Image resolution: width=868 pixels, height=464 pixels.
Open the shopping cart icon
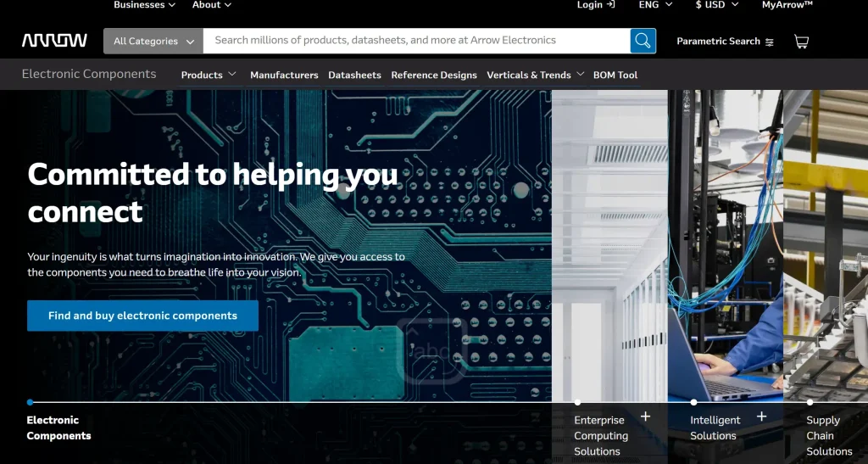point(801,42)
